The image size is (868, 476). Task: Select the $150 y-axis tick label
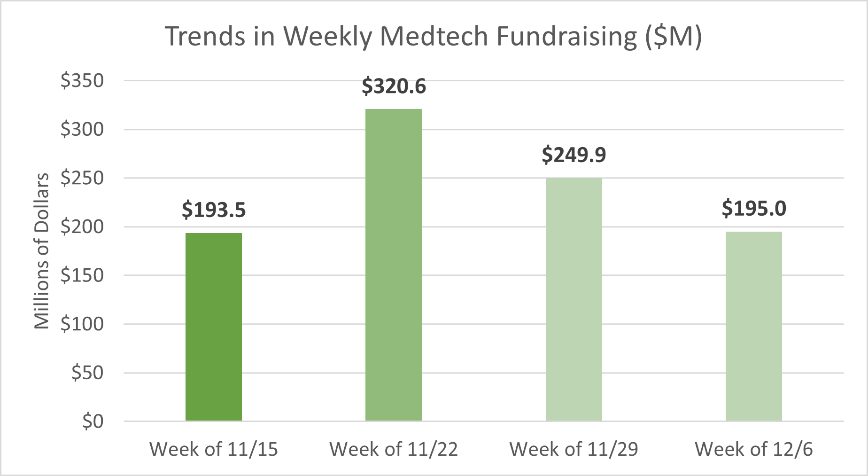(82, 275)
